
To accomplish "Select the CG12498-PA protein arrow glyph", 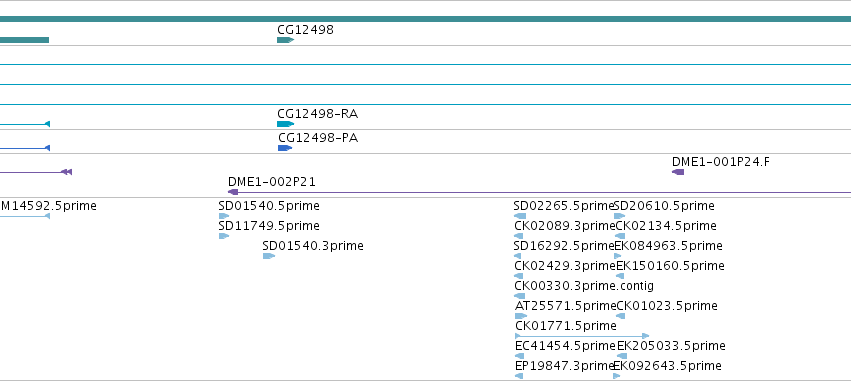I will click(285, 148).
